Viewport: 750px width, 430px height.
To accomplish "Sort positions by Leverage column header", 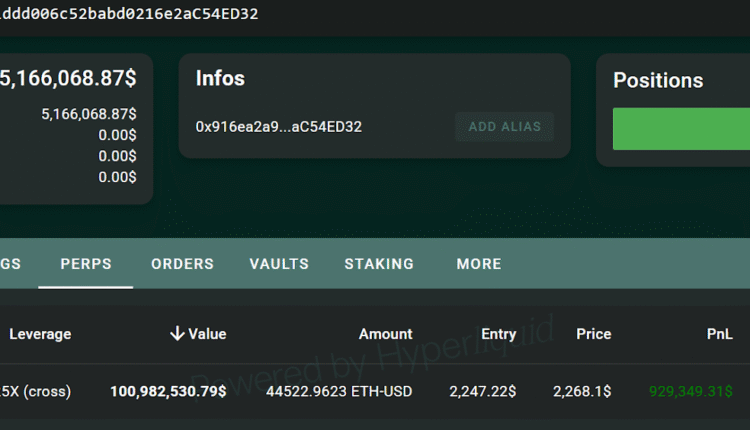I will 40,334.
